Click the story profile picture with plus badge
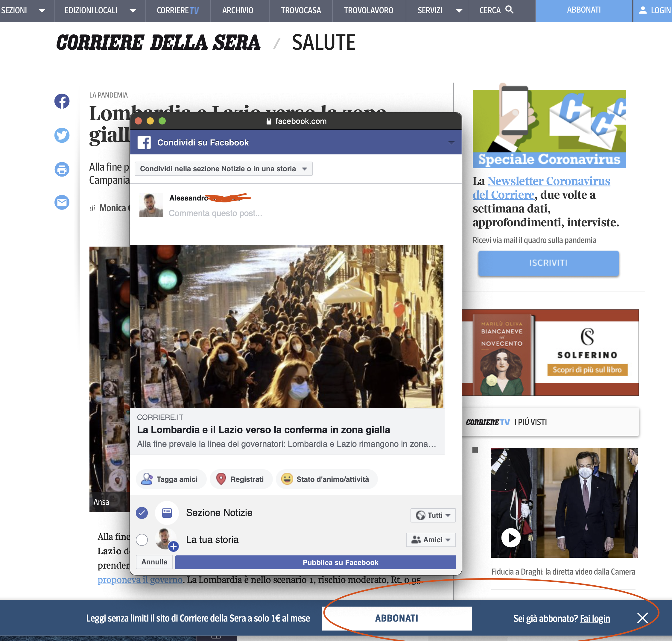Viewport: 672px width, 641px height. [x=166, y=540]
